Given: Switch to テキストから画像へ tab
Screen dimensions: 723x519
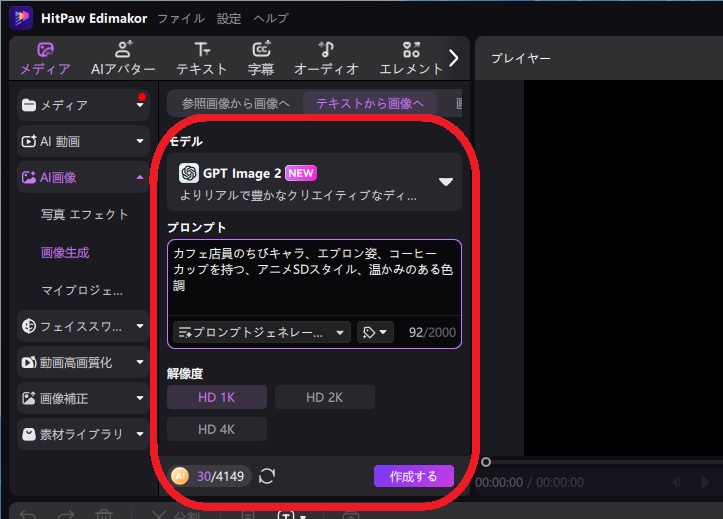Looking at the screenshot, I should (x=370, y=103).
